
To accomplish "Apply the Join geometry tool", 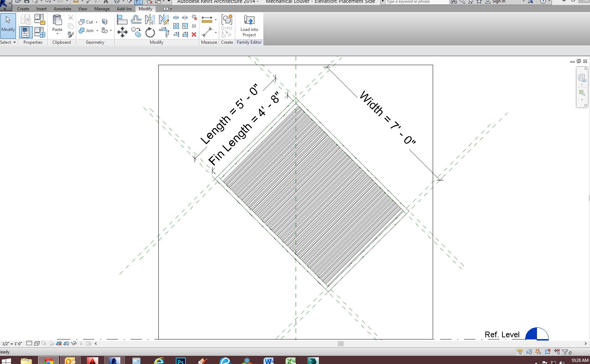I will coord(86,31).
